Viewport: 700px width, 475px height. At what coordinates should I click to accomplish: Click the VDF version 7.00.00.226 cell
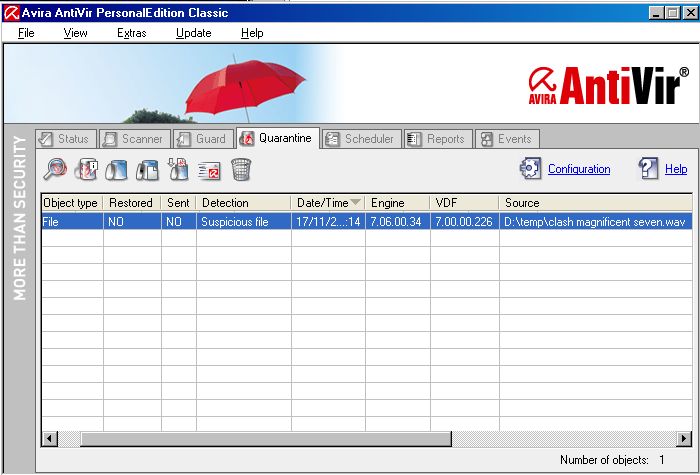coord(464,222)
